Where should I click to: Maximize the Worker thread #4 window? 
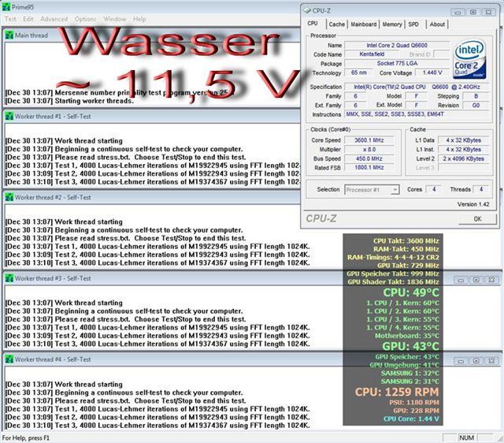pos(476,361)
